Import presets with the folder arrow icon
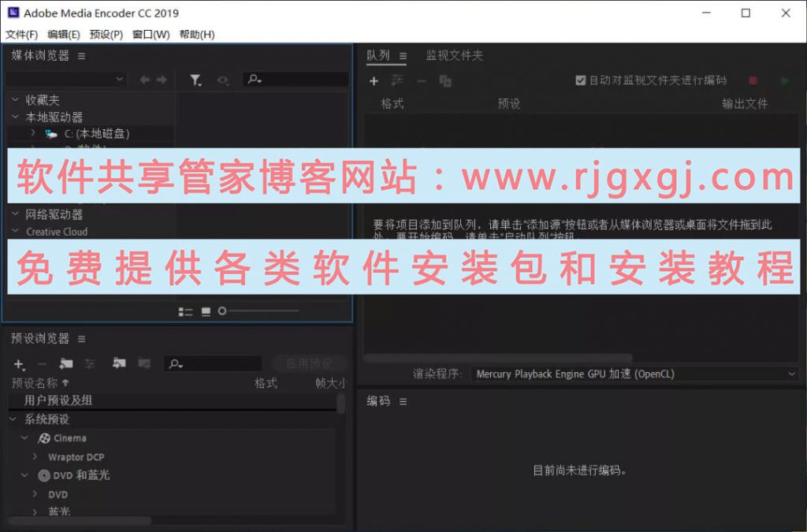The width and height of the screenshot is (807, 532). (120, 363)
